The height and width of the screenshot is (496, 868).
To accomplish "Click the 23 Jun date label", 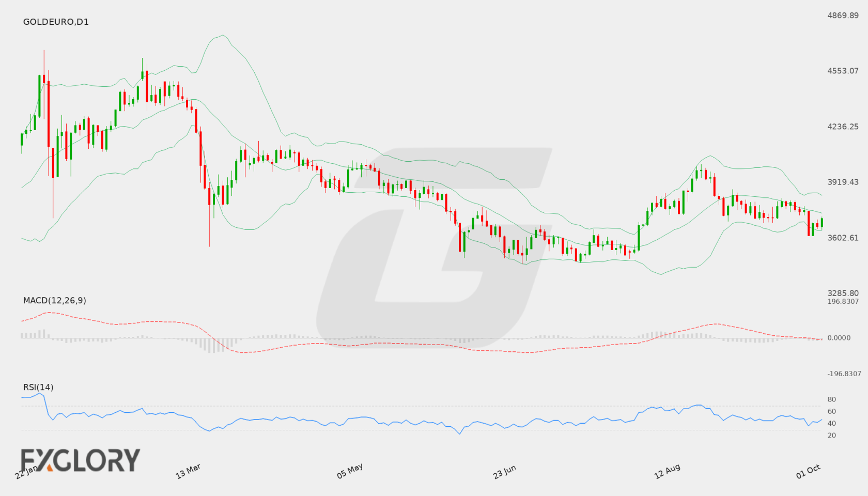I will pyautogui.click(x=505, y=471).
